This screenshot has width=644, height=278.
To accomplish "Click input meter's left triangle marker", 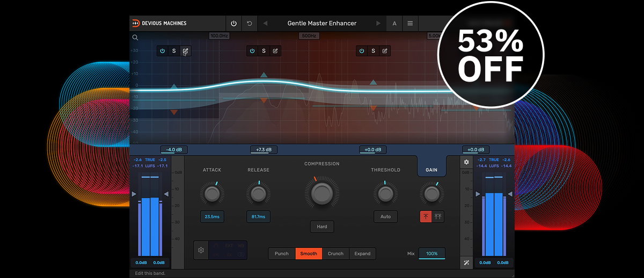I will click(x=134, y=194).
